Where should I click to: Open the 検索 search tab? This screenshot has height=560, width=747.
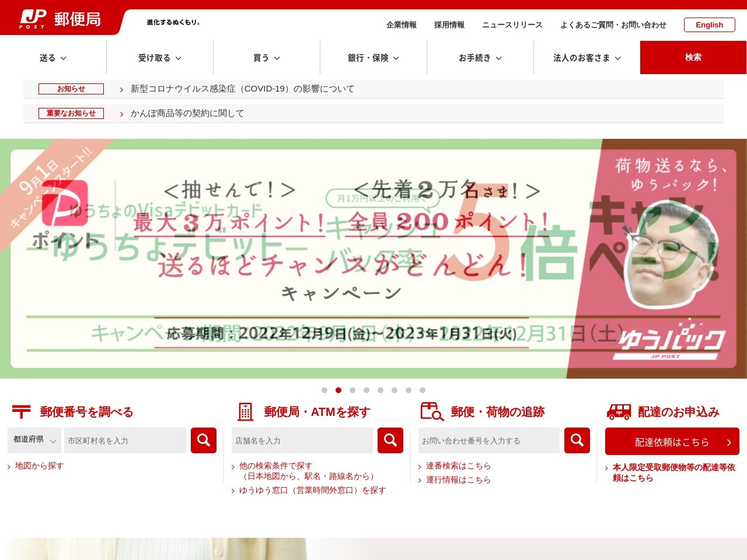pos(693,57)
